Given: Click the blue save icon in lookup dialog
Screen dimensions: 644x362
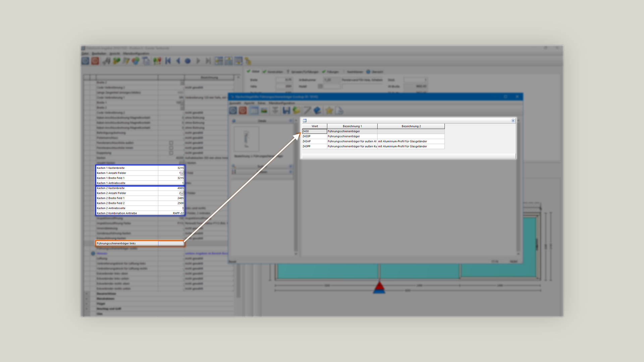Looking at the screenshot, I should 286,110.
